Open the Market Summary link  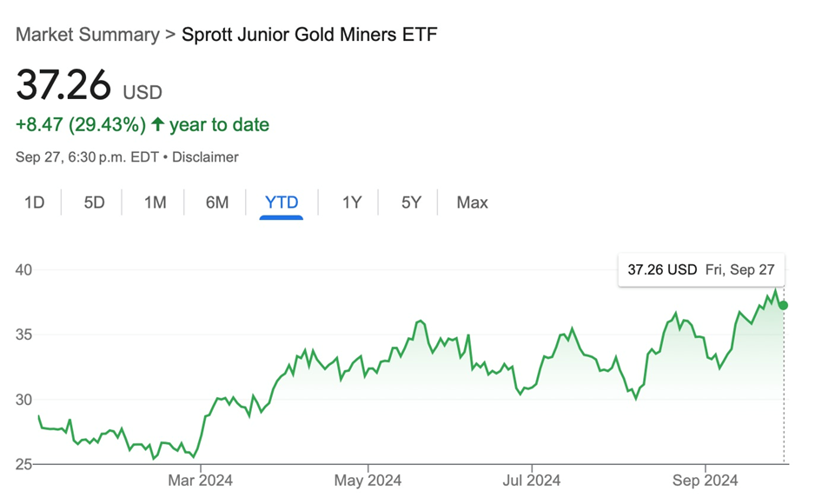(x=88, y=35)
